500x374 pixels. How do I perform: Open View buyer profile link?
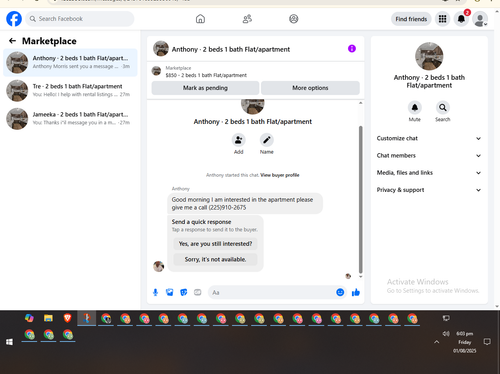(x=280, y=175)
